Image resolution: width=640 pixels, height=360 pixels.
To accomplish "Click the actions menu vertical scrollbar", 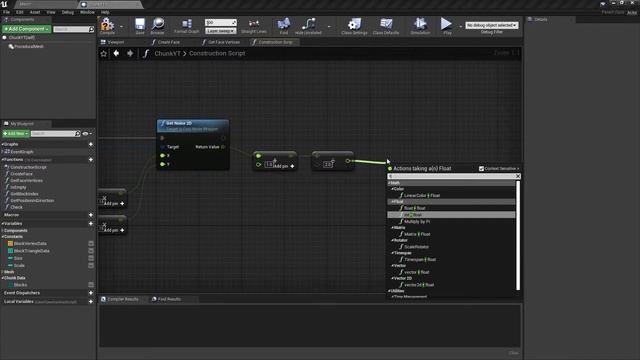I will point(518,235).
